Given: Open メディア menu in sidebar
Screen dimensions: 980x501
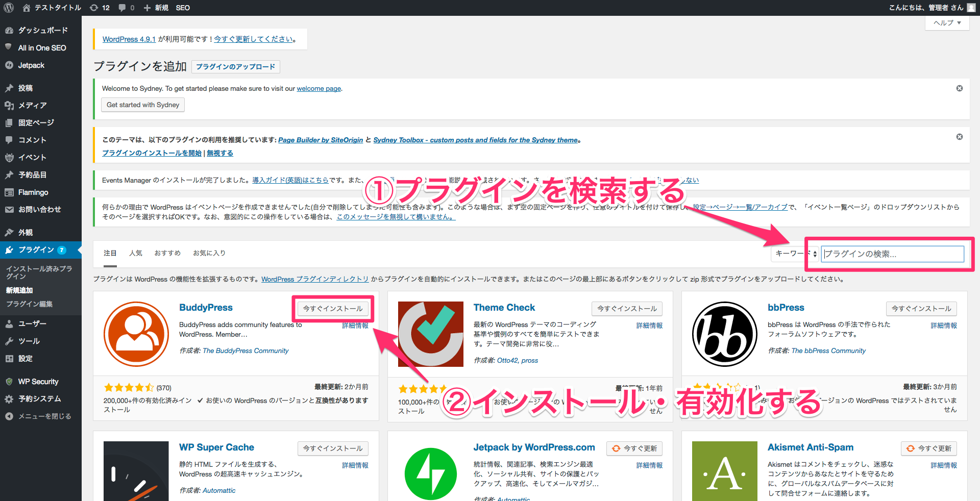Looking at the screenshot, I should (41, 105).
